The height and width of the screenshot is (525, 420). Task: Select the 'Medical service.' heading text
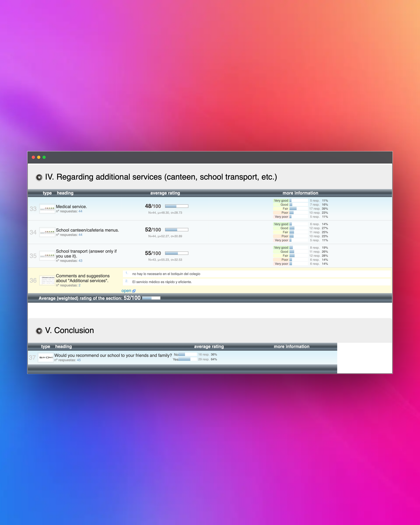coord(71,206)
